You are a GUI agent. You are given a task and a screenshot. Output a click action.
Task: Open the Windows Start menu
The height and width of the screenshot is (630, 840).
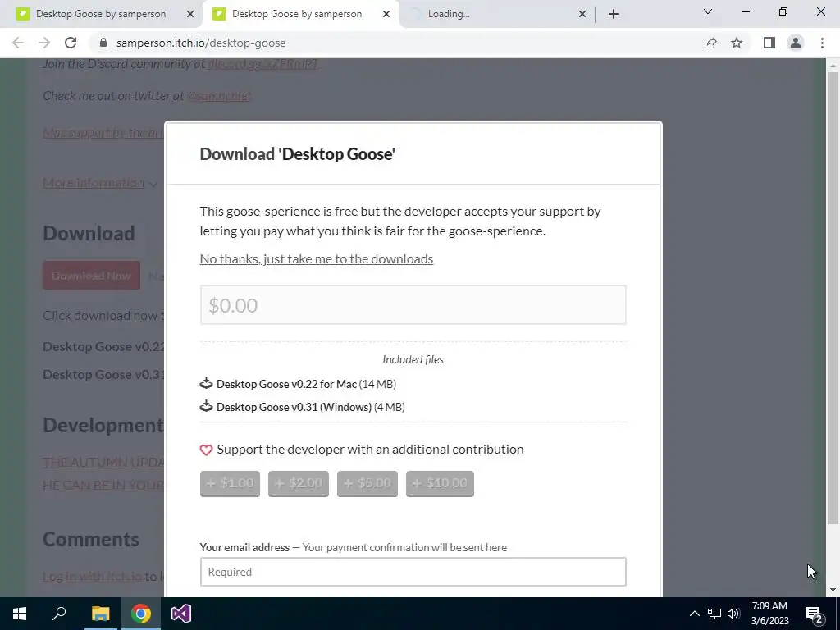pyautogui.click(x=20, y=614)
